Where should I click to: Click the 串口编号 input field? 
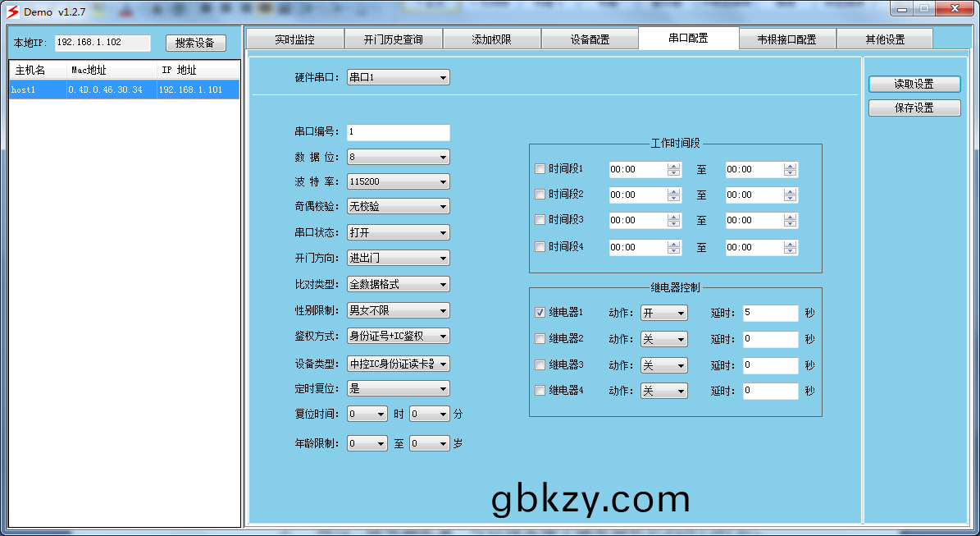(398, 132)
